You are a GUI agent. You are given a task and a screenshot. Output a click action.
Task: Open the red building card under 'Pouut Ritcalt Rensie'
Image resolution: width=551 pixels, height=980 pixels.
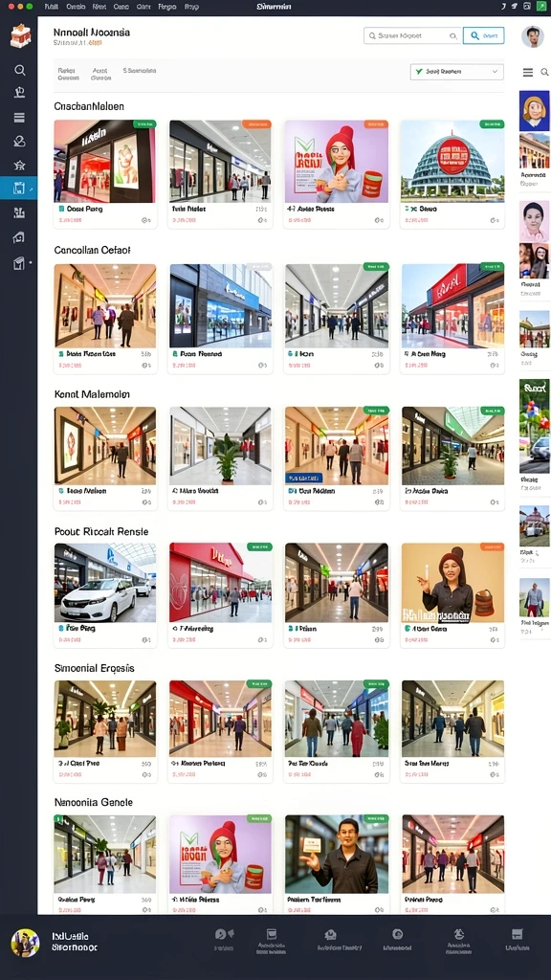[x=221, y=595]
